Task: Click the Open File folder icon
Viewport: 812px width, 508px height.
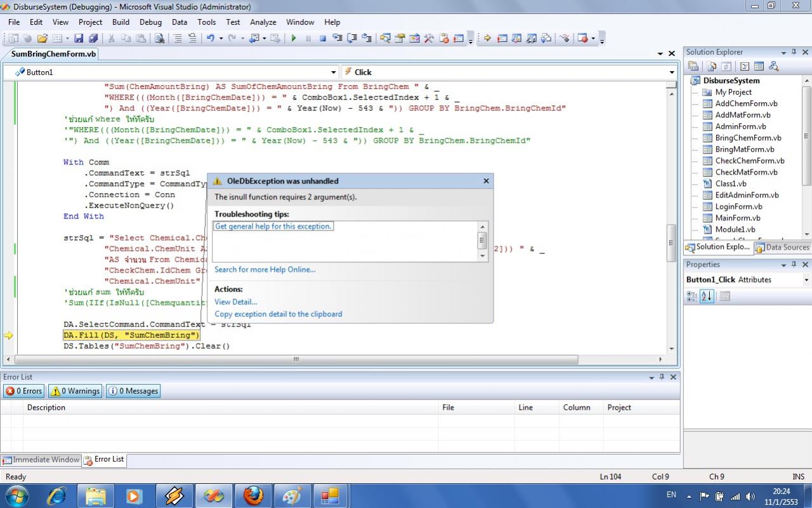Action: pos(43,38)
